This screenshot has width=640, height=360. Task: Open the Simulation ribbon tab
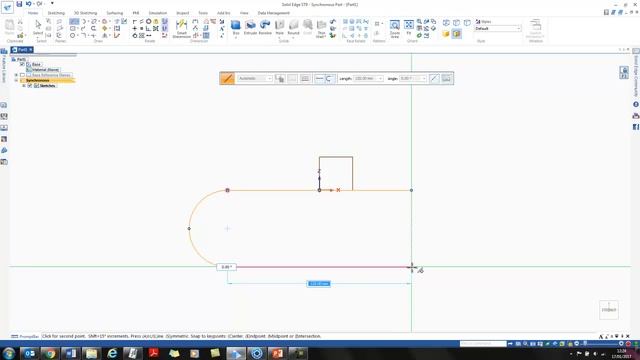(x=158, y=13)
